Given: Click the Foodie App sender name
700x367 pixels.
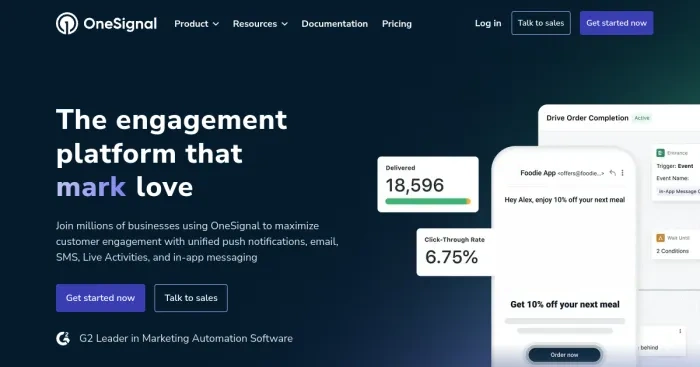Looking at the screenshot, I should (538, 173).
